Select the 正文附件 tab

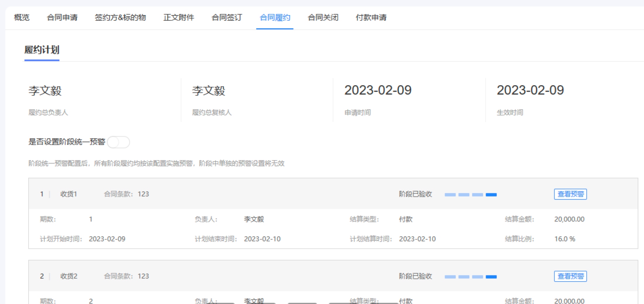179,18
